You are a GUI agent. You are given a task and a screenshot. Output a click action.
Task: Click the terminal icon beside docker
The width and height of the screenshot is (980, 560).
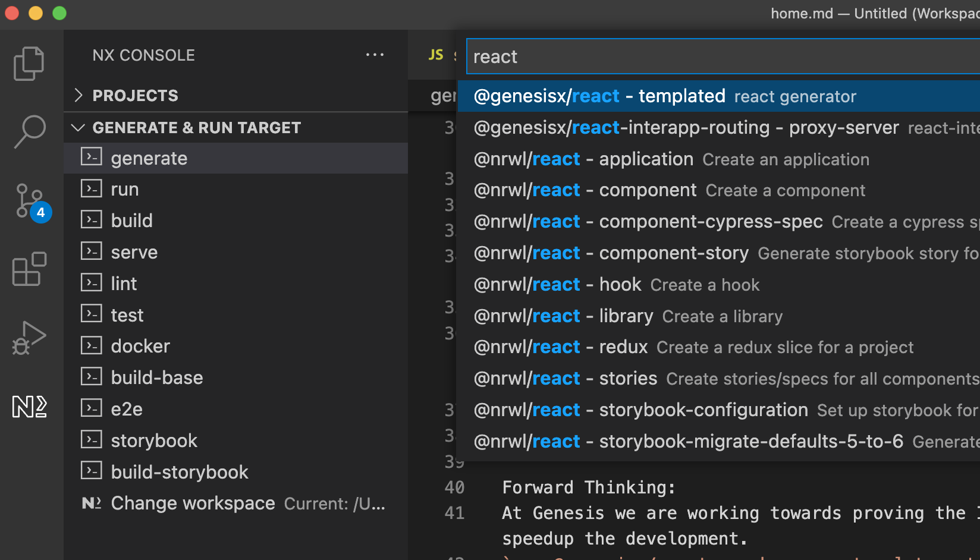pos(92,345)
